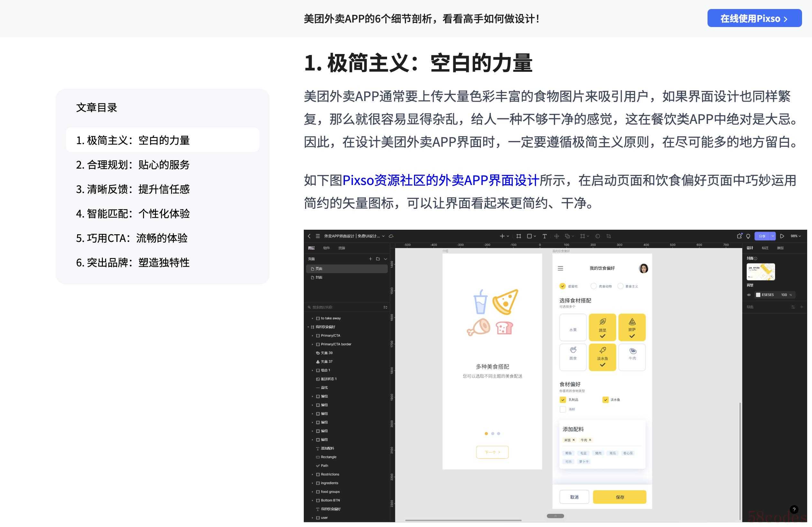Viewport: 812px width, 527px height.
Task: Select the 素食主义 radio option
Action: click(x=620, y=286)
